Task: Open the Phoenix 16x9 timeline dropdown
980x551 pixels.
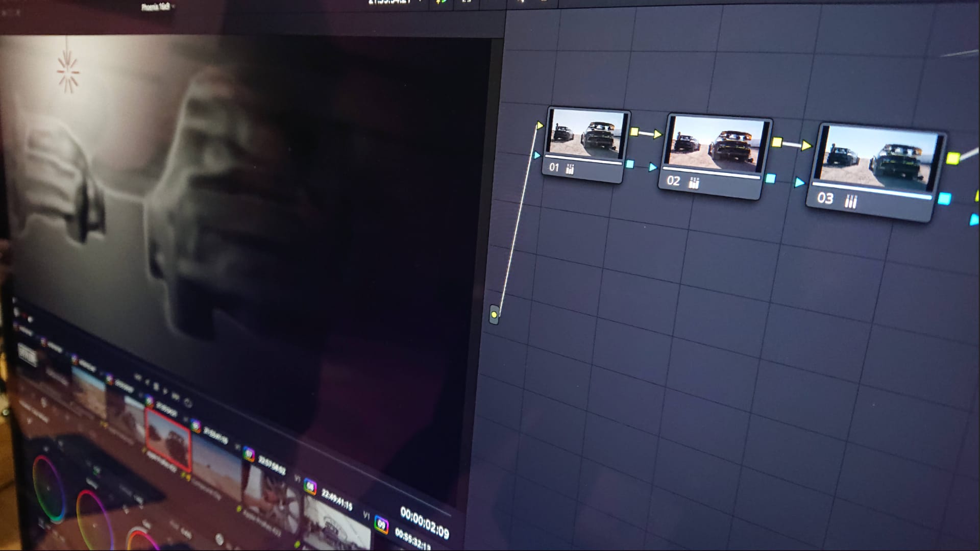Action: [x=158, y=7]
